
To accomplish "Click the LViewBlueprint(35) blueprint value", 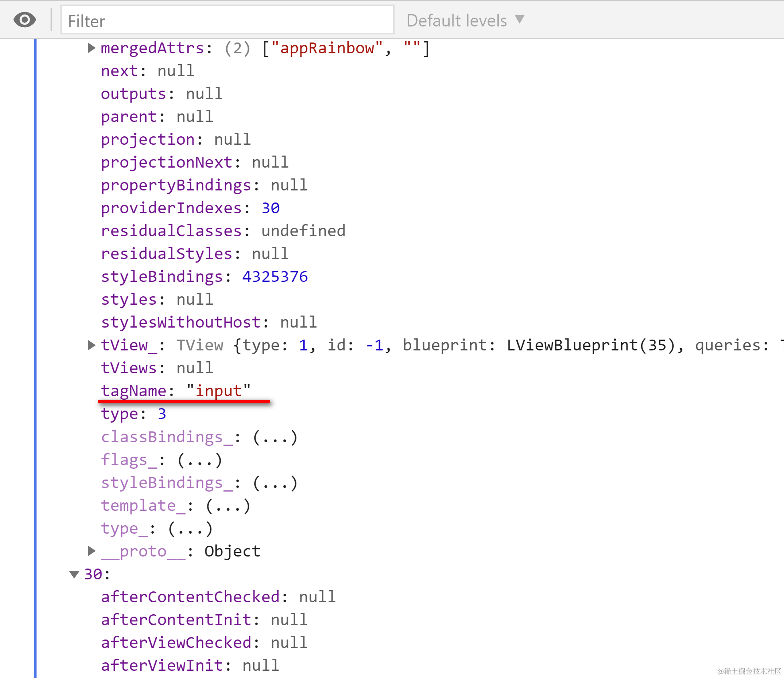I will (591, 345).
